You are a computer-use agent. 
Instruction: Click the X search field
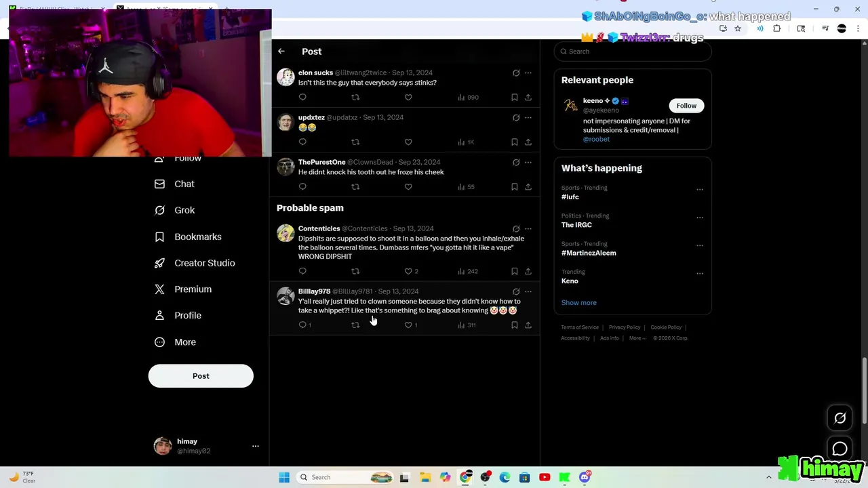coord(633,52)
